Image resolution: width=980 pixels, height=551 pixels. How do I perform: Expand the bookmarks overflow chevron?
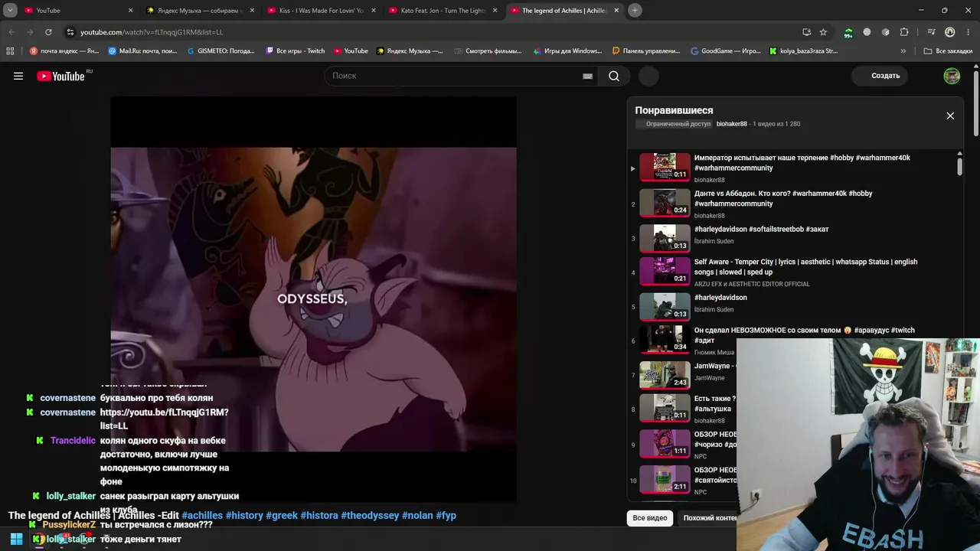(x=903, y=51)
